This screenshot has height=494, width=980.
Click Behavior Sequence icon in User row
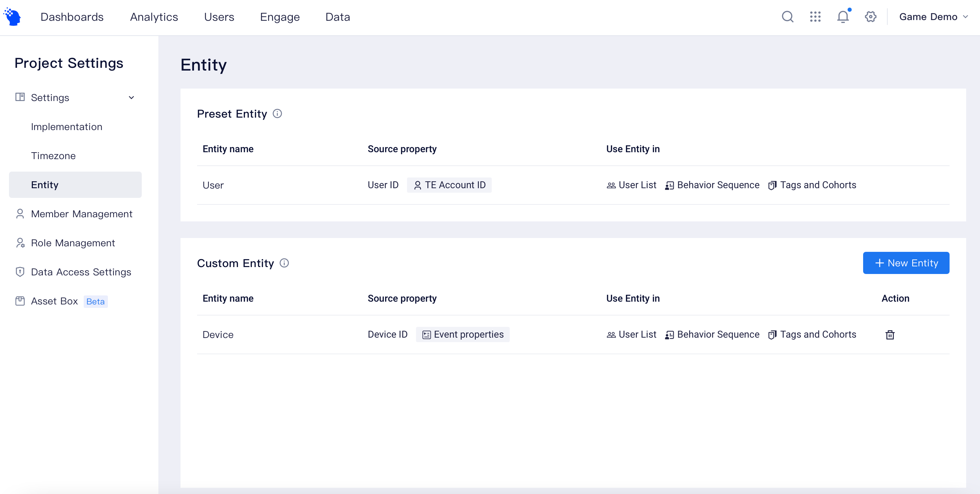669,185
